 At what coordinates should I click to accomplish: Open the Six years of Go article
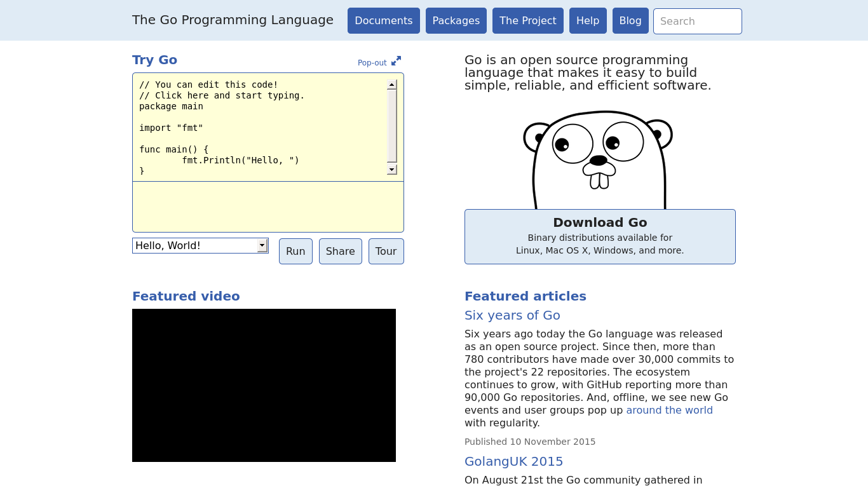pyautogui.click(x=512, y=315)
